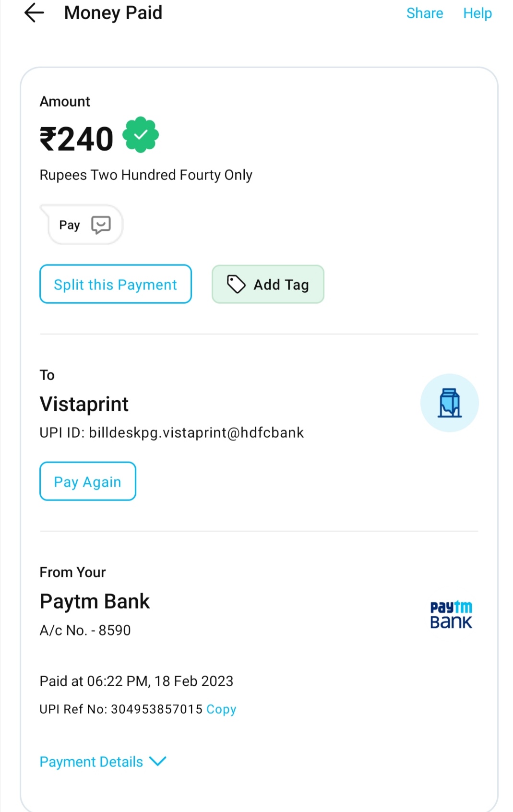Image resolution: width=513 pixels, height=812 pixels.
Task: Tap the Rupees Two Hundred Fourty Only text
Action: 146,175
